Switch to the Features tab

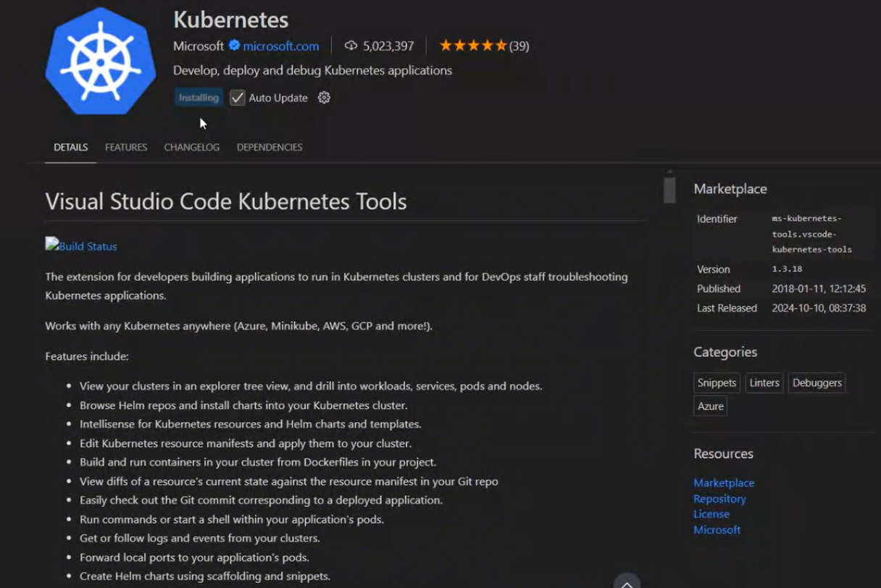[126, 147]
